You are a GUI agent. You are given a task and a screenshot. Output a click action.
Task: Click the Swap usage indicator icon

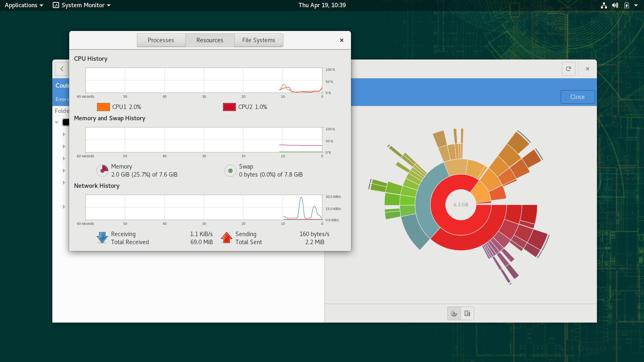230,171
